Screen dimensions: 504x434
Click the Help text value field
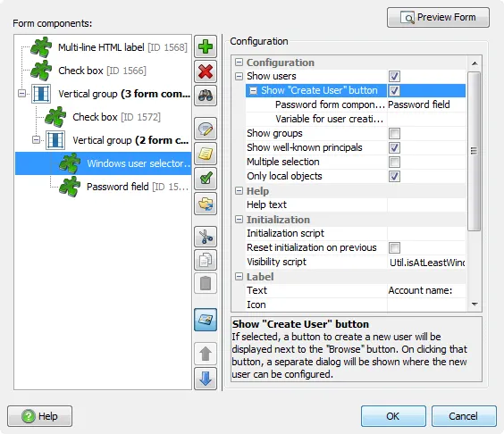[426, 205]
